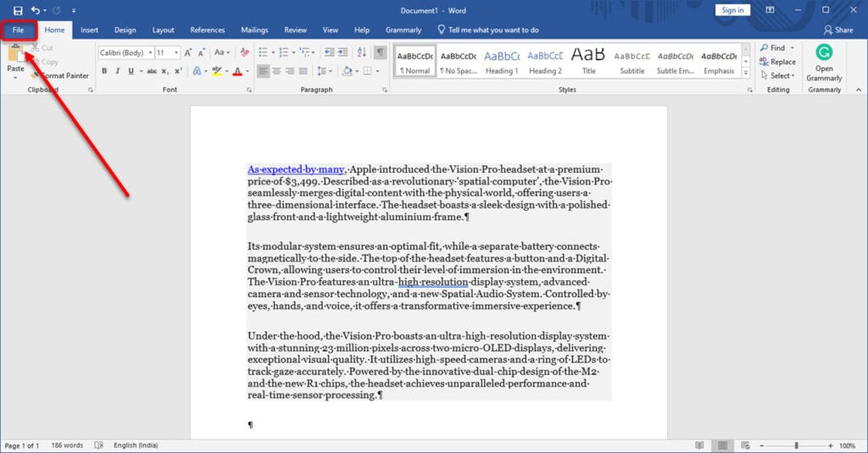
Task: Apply borders to paragraph
Action: click(367, 71)
